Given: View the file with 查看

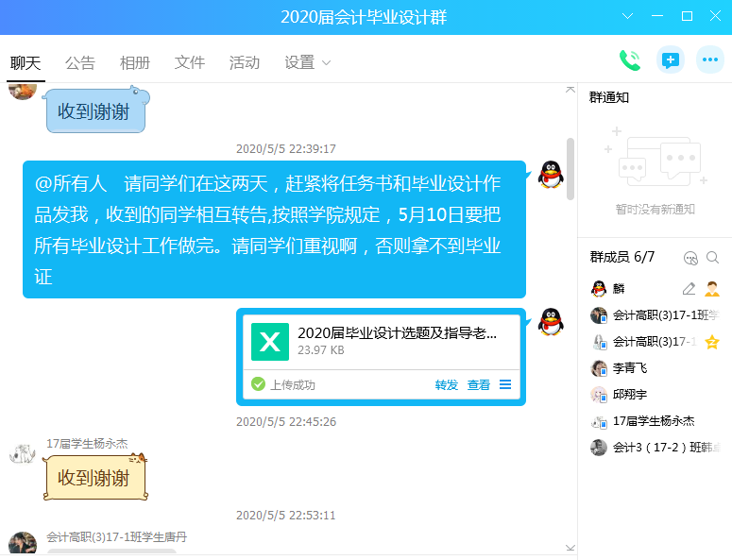Looking at the screenshot, I should (479, 385).
